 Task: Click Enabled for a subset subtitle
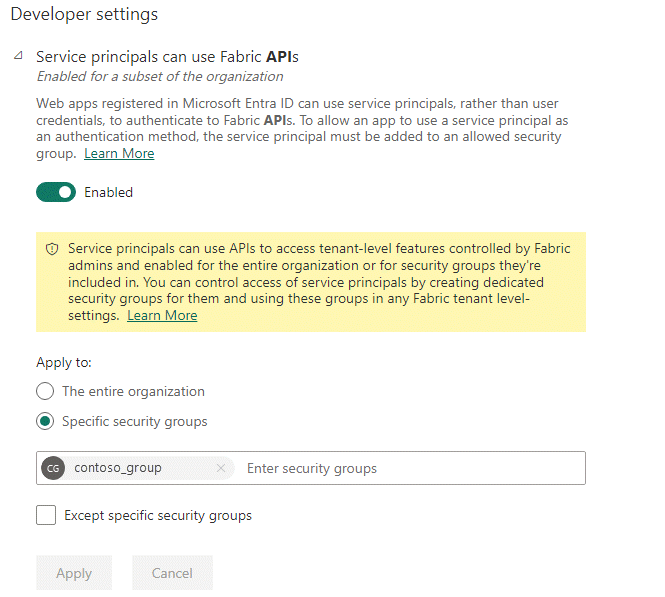[160, 76]
